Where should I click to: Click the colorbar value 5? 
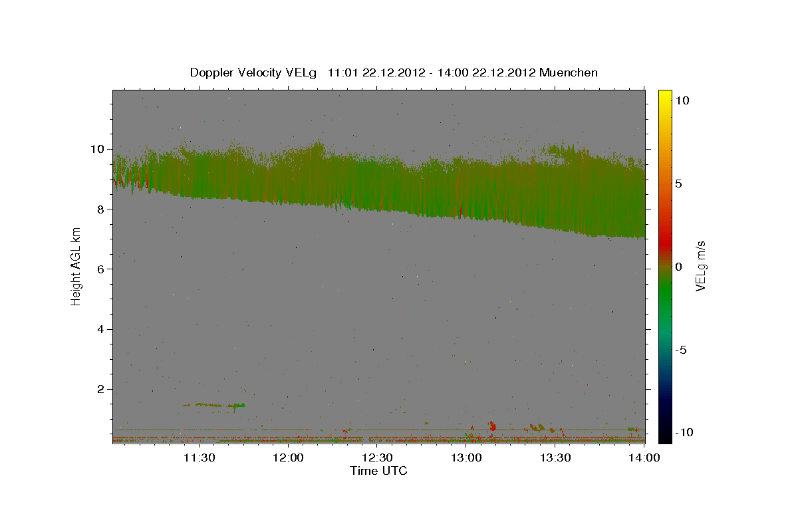[679, 183]
